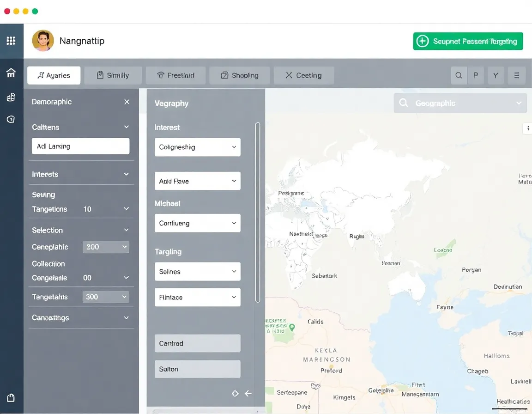Screen dimensions: 532x414
Task: Open the Confiueng dropdown
Action: 197,223
